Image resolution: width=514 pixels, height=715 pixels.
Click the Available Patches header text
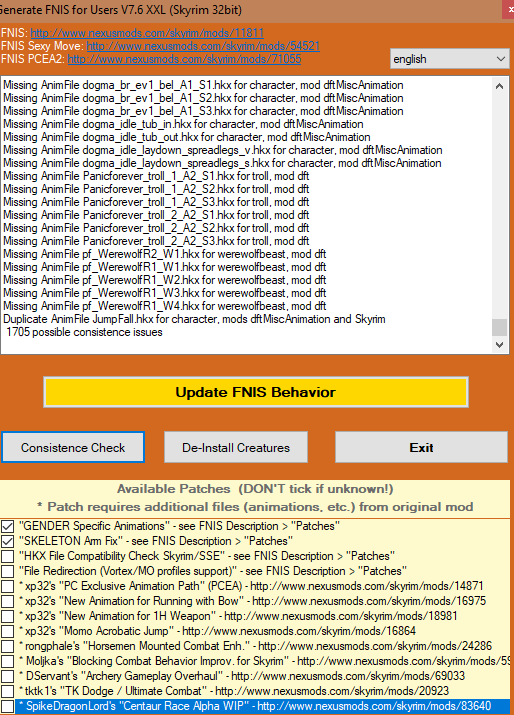click(255, 489)
